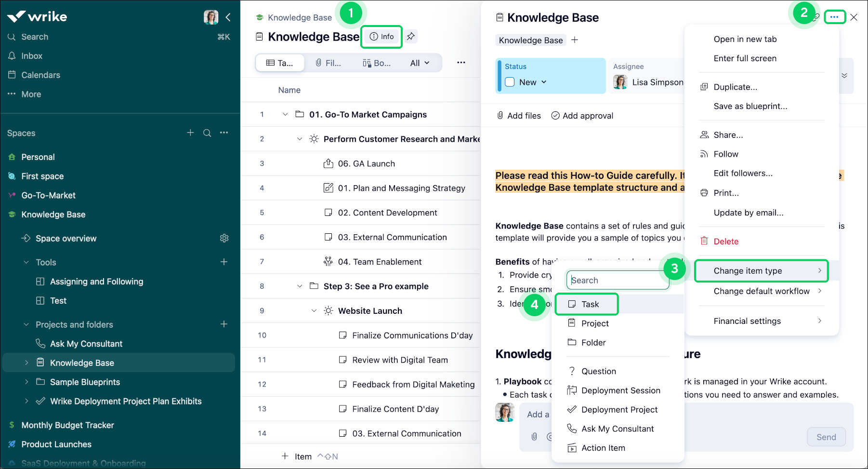The image size is (868, 469).
Task: Open the three-dot actions menu at top right
Action: pos(835,16)
